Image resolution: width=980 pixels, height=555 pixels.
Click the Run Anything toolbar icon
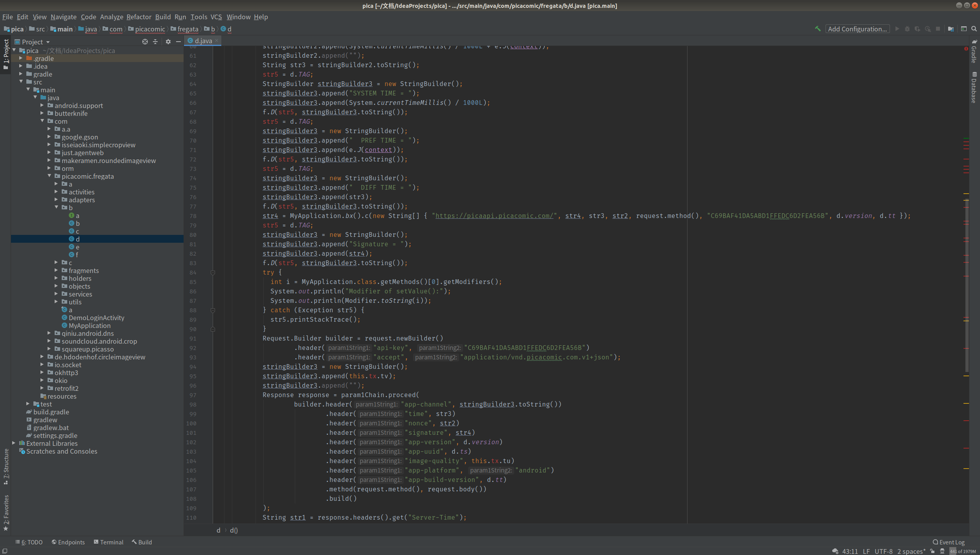tap(963, 29)
